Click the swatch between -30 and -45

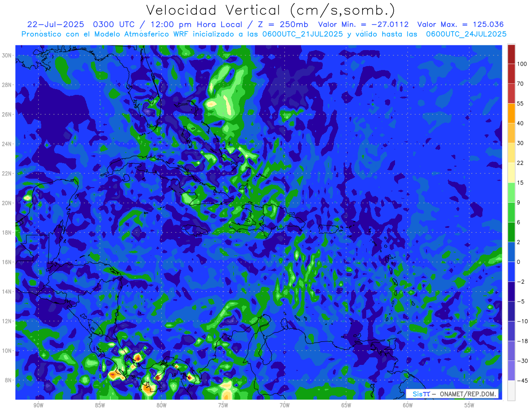tap(511, 371)
